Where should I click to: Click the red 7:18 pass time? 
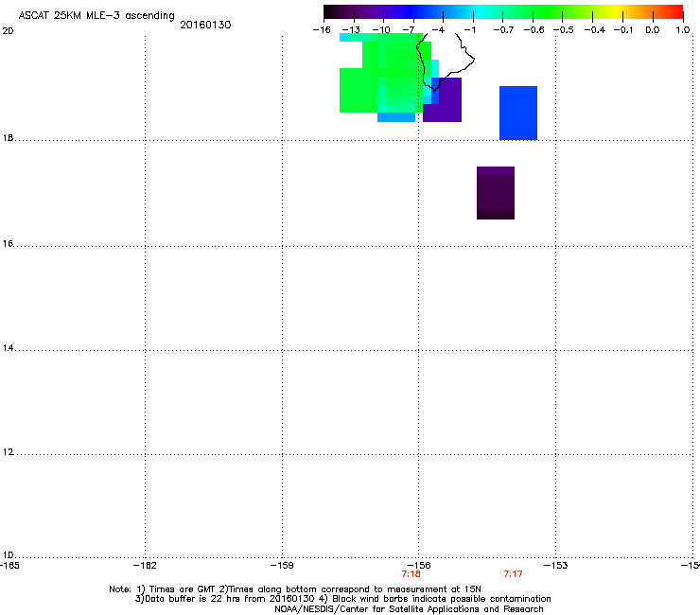click(x=411, y=574)
